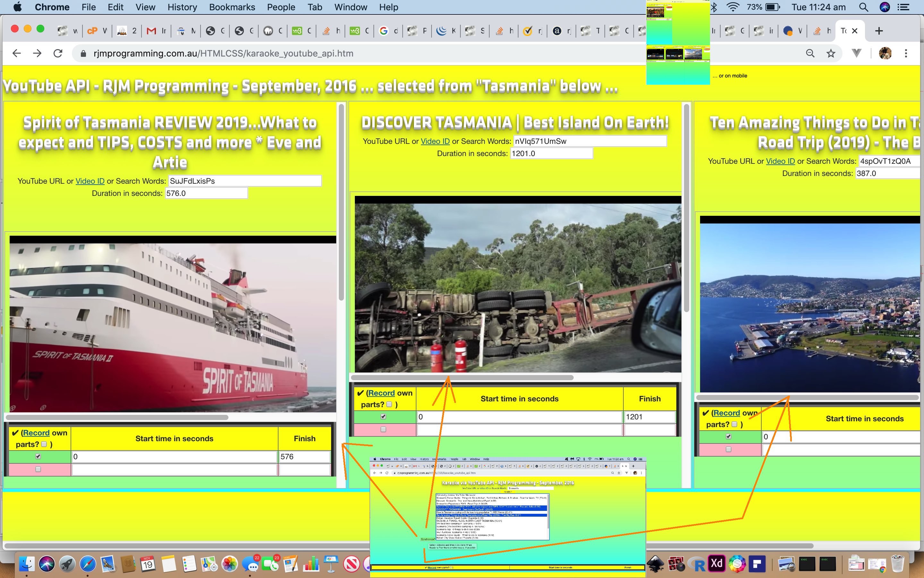The image size is (924, 578).
Task: Open Finder from the Dock
Action: 26,564
